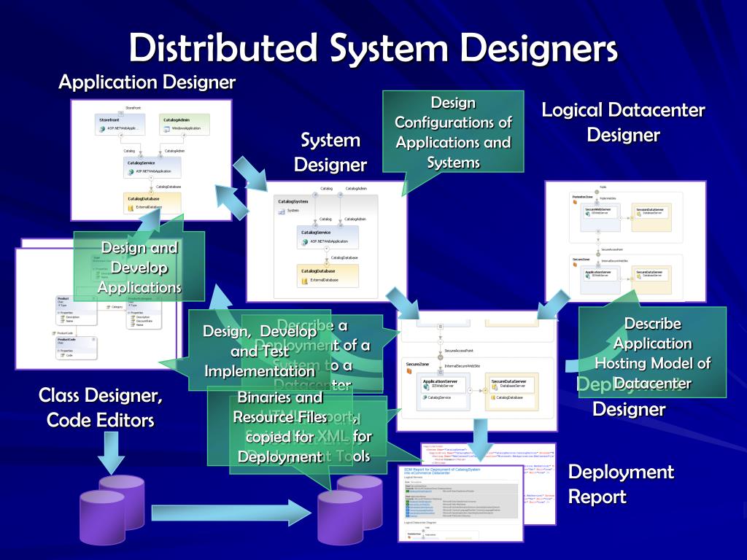747x560 pixels.
Task: Click the 'System Designer' heading
Action: coord(330,152)
